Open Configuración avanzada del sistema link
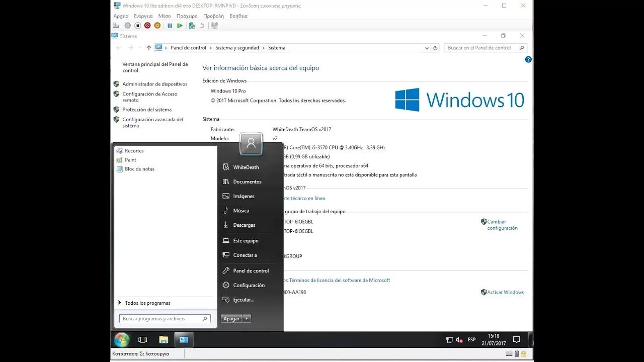 tap(153, 123)
